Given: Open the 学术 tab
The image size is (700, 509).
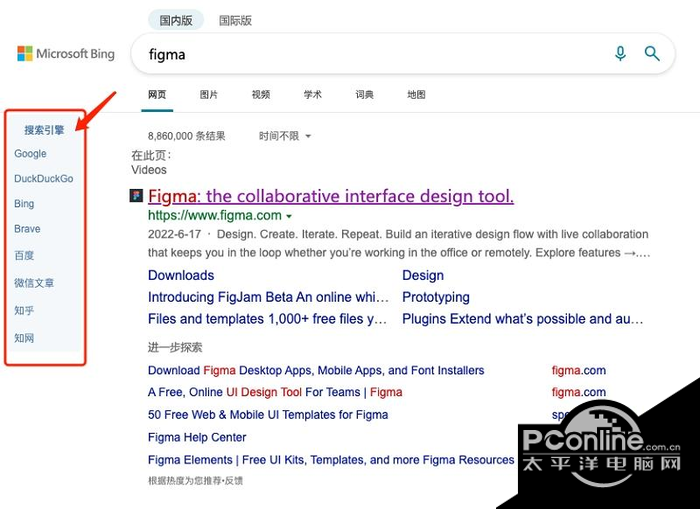Looking at the screenshot, I should 312,95.
